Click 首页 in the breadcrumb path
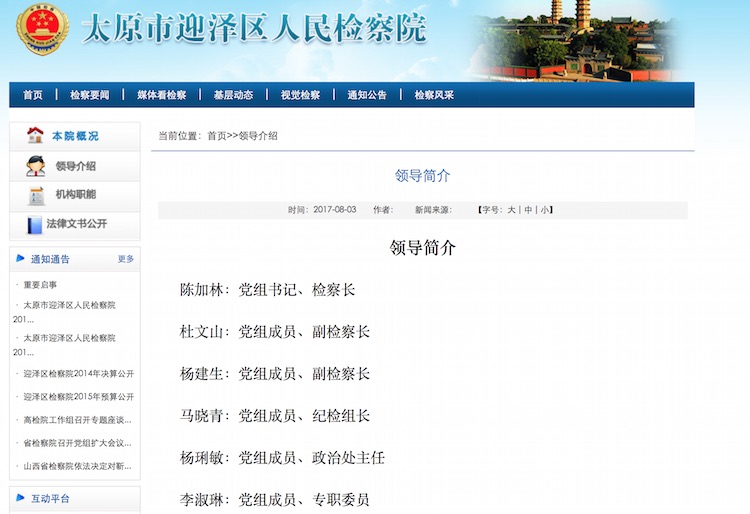Image resolution: width=750 pixels, height=514 pixels. coord(217,136)
